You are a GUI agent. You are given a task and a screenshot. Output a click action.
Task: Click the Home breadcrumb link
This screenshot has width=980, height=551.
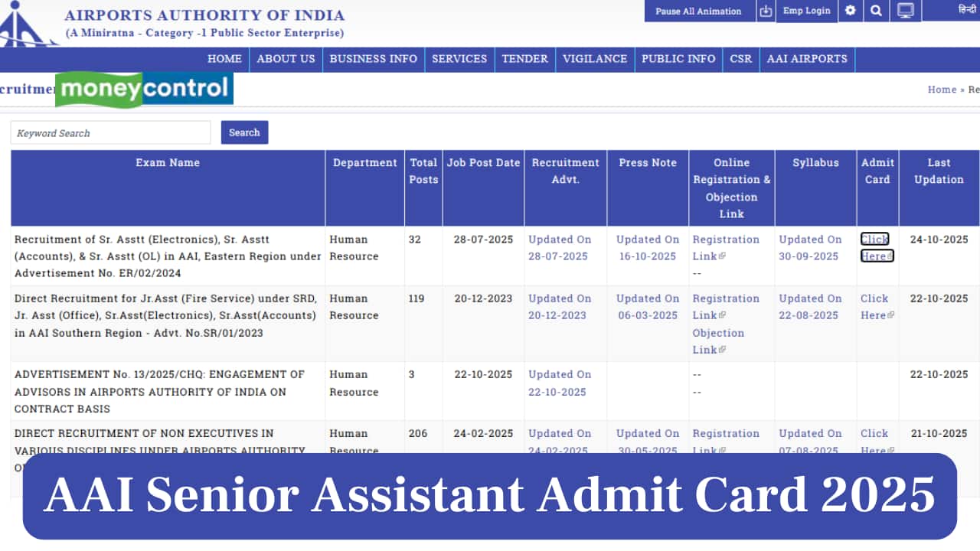click(942, 90)
